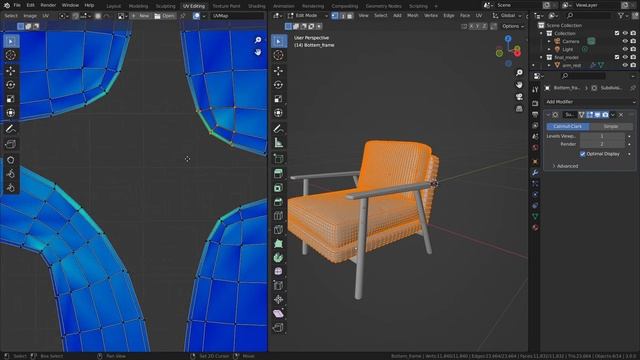640x360 pixels.
Task: Click the zoom icon in 3D viewport
Action: pos(519,73)
